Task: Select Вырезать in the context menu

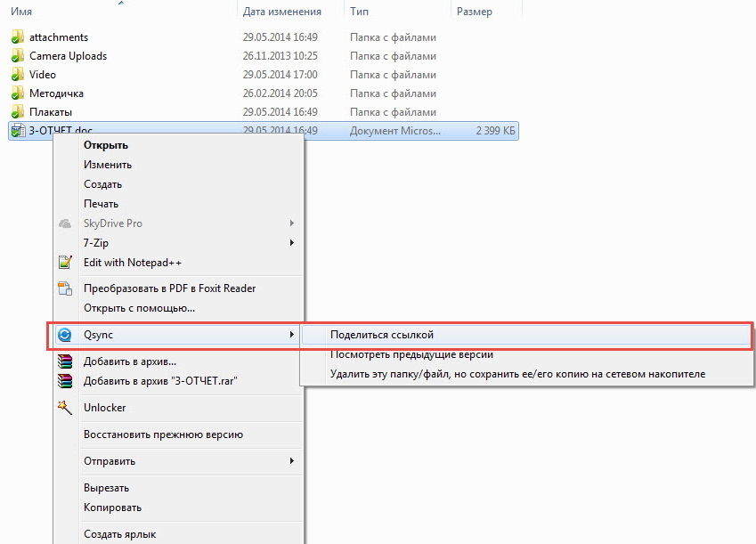Action: [178, 488]
